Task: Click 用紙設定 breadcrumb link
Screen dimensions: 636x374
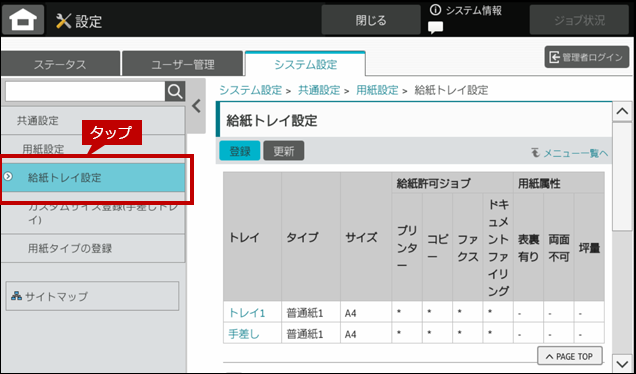Action: pos(377,90)
